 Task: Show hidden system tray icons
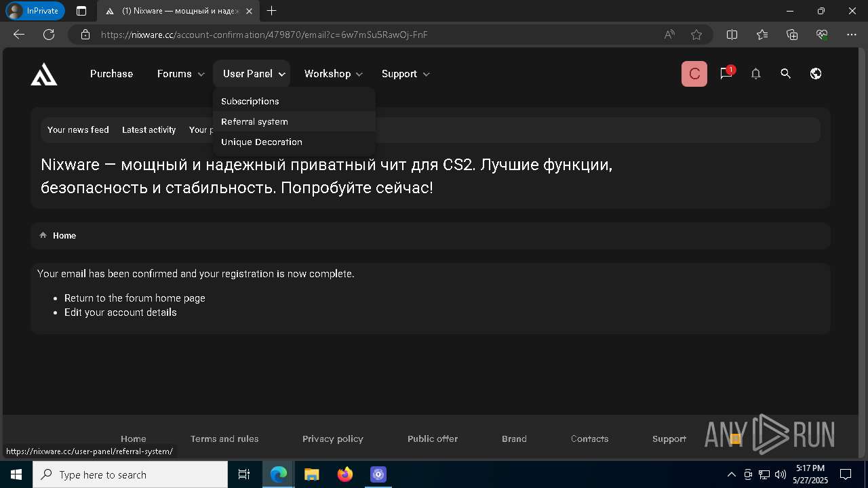731,474
